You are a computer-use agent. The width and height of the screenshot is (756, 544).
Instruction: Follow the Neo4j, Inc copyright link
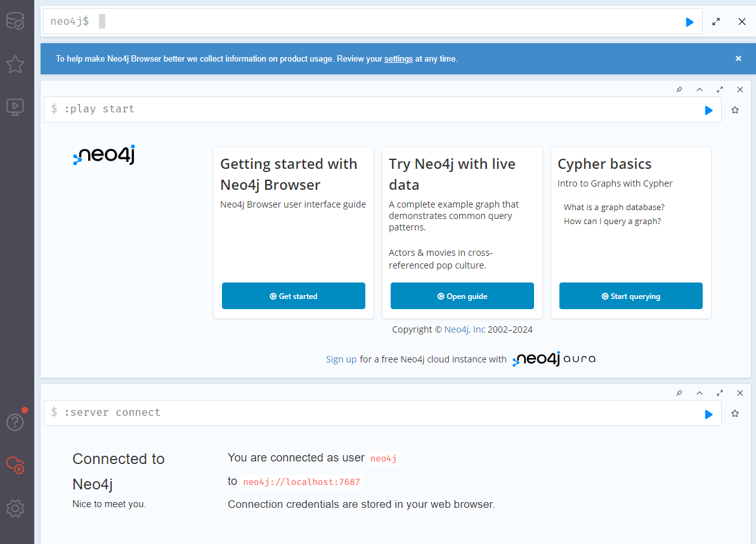(465, 329)
